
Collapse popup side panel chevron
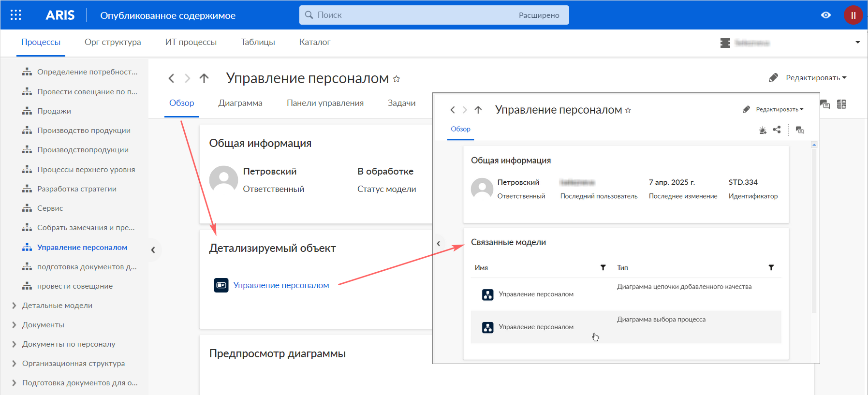(439, 243)
